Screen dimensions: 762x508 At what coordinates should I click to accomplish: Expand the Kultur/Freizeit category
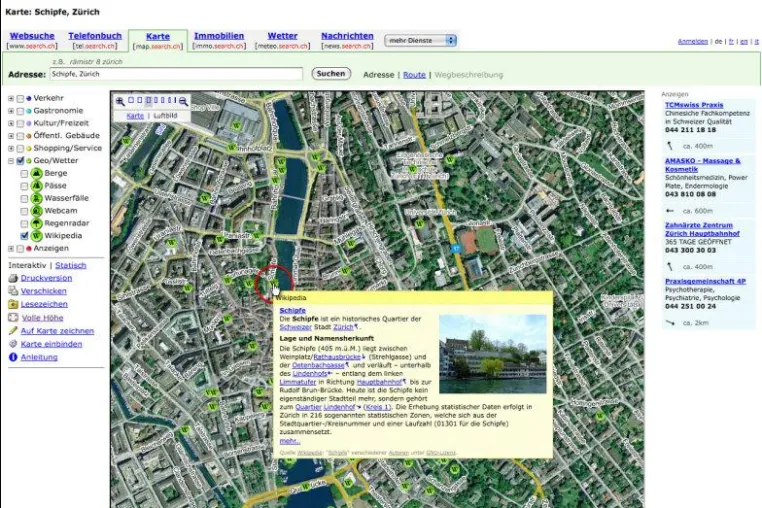tap(11, 123)
